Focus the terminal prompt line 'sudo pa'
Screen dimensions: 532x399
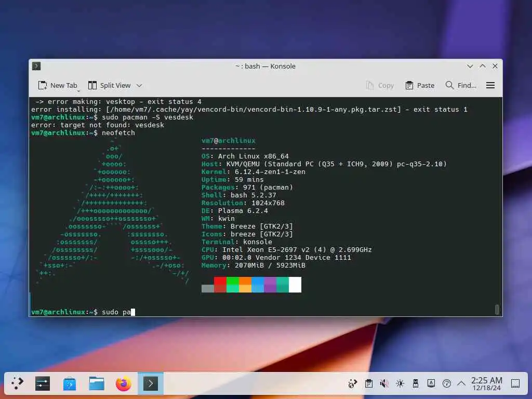point(83,312)
